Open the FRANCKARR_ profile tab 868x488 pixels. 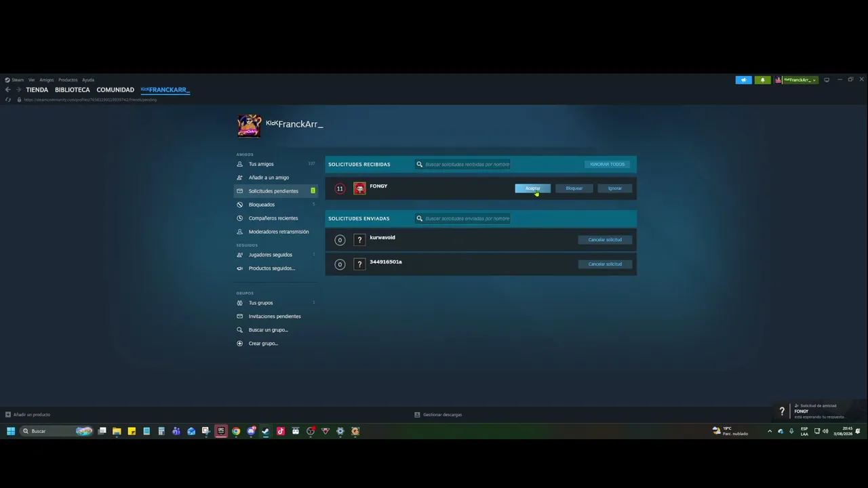[165, 89]
